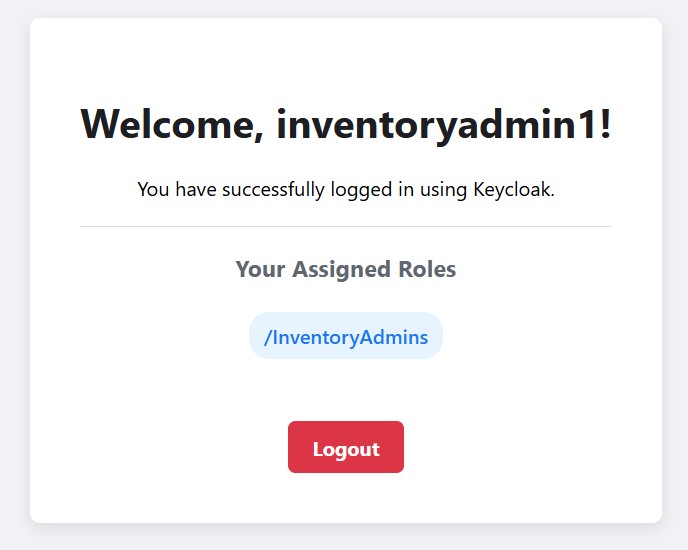Image resolution: width=688 pixels, height=550 pixels.
Task: Click the horizontal divider line under the message
Action: 345,227
